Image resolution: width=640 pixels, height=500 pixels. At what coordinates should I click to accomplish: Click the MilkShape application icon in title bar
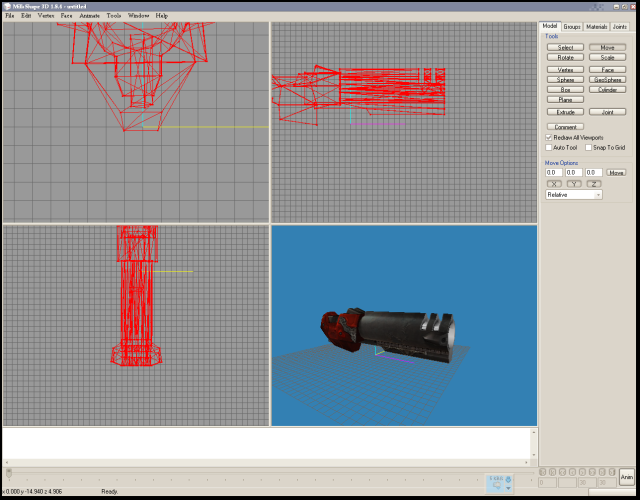[7, 7]
